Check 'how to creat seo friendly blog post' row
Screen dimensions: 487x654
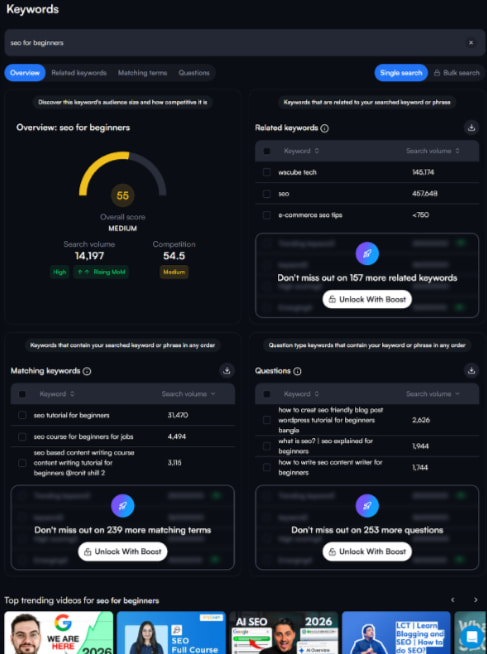[267, 420]
